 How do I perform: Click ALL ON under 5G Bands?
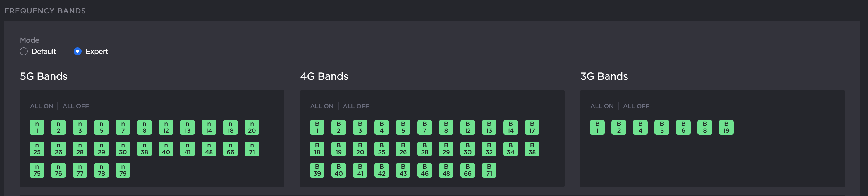(41, 106)
